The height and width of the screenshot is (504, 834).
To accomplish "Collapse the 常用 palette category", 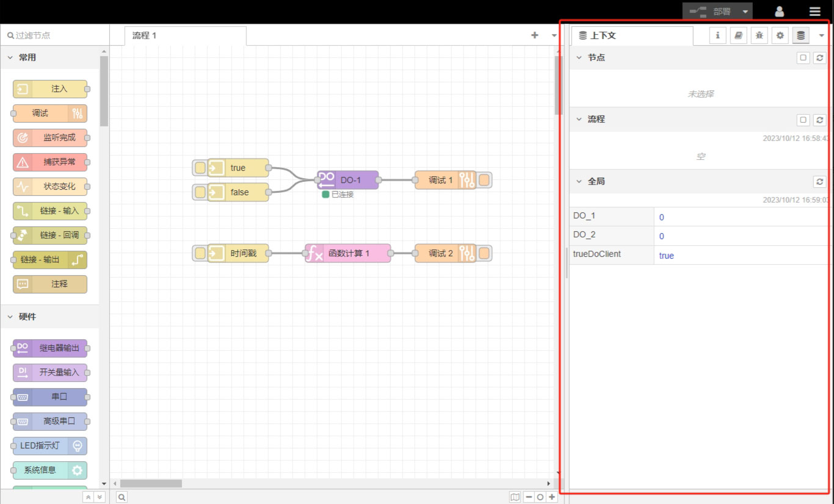I will pyautogui.click(x=10, y=57).
